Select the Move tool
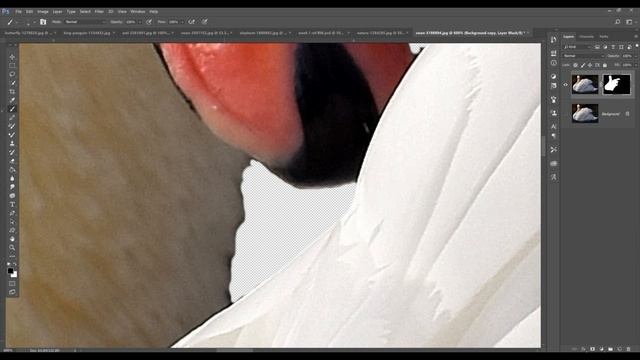The width and height of the screenshot is (640, 360). point(12,57)
